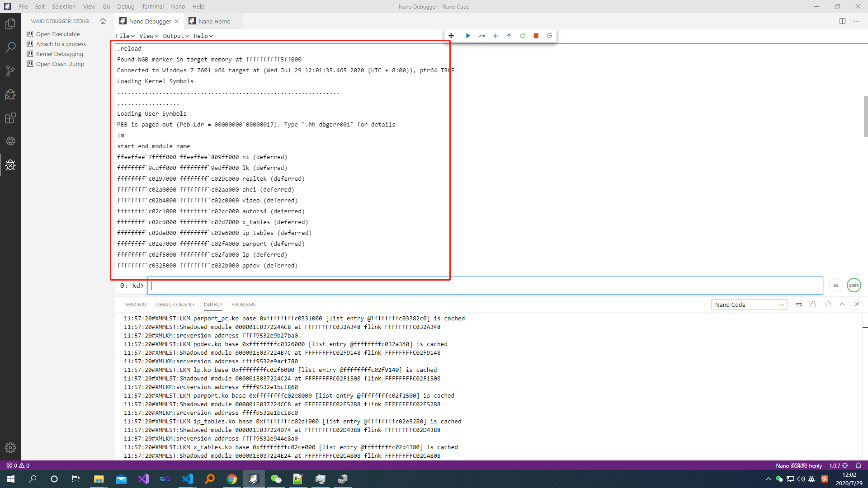Image resolution: width=868 pixels, height=488 pixels.
Task: Close the bottom output panel
Action: click(x=857, y=305)
